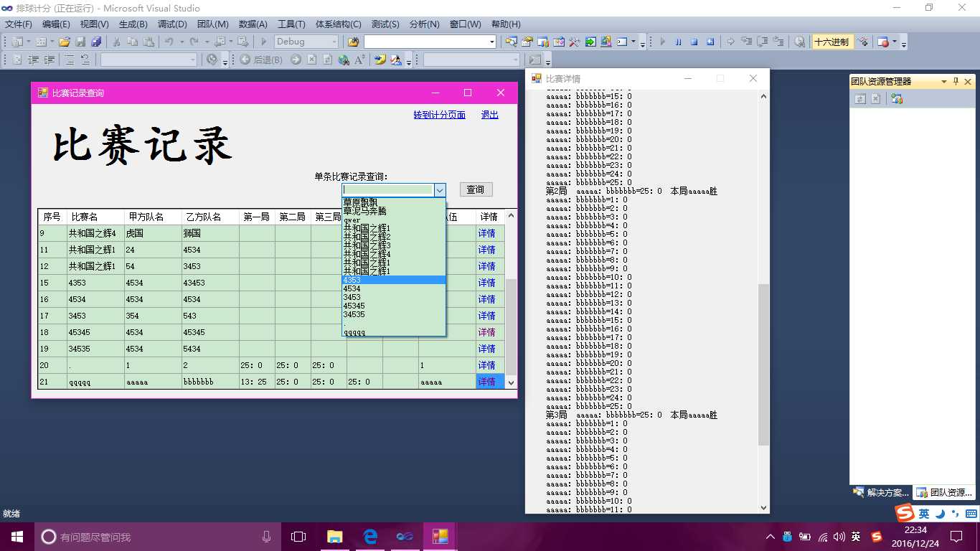Click the 退出 link
The width and height of the screenshot is (980, 551).
point(489,115)
